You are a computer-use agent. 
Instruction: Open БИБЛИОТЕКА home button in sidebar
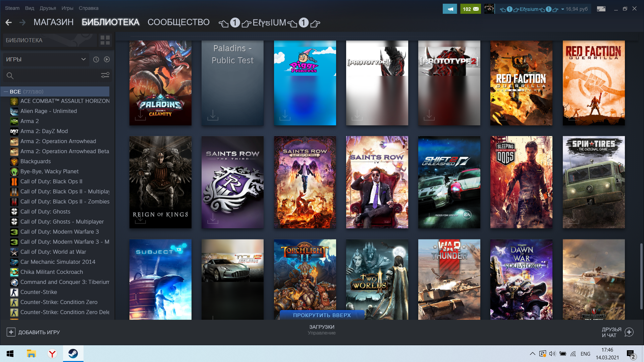[x=50, y=40]
